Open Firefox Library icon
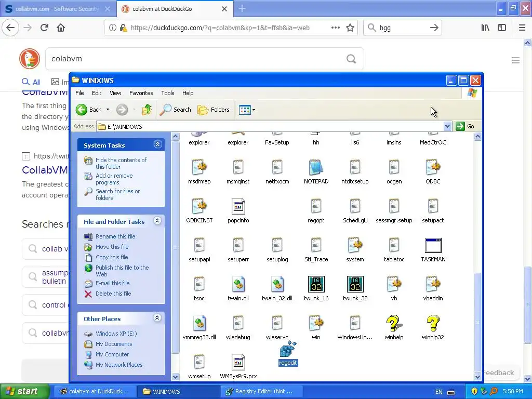Viewport: 532px width, 399px height. click(x=486, y=28)
